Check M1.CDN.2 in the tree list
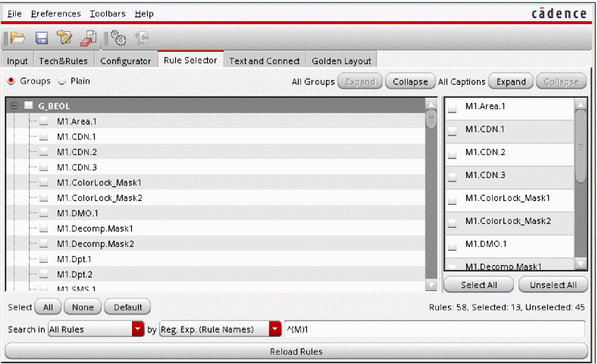Screen dimensions: 597x364 coord(44,151)
